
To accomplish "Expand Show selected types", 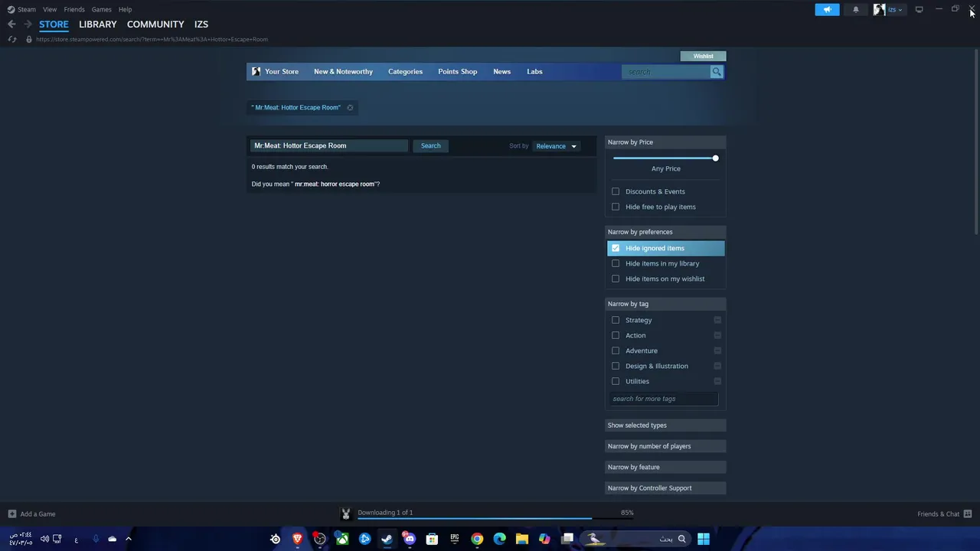I will coord(665,425).
